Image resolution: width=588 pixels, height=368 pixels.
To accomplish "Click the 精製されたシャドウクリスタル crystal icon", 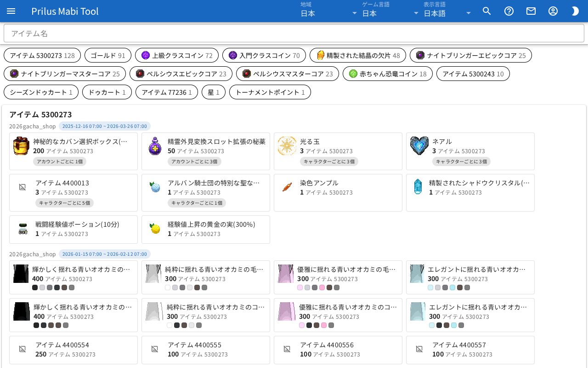I will (x=418, y=187).
